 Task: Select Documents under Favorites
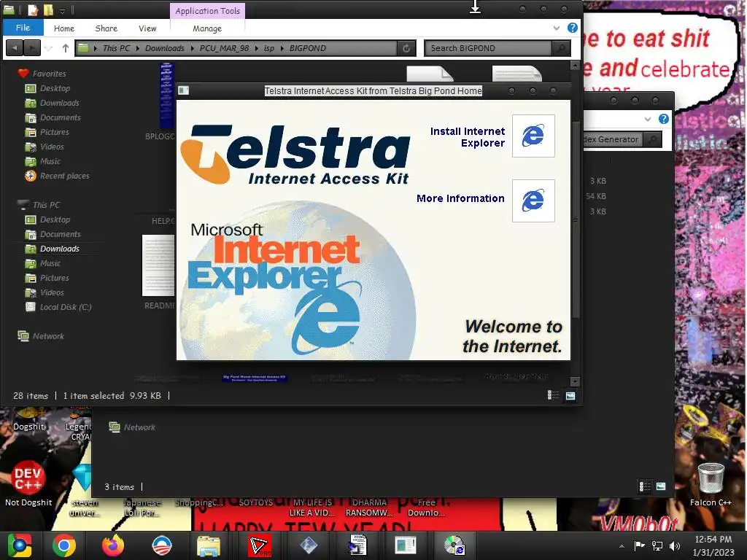[60, 117]
